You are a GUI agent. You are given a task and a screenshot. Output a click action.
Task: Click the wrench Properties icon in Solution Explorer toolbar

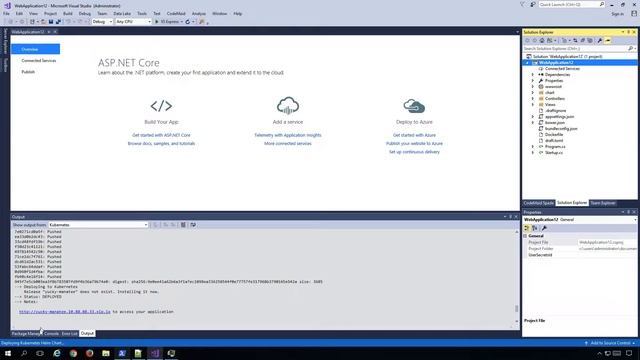click(x=600, y=40)
